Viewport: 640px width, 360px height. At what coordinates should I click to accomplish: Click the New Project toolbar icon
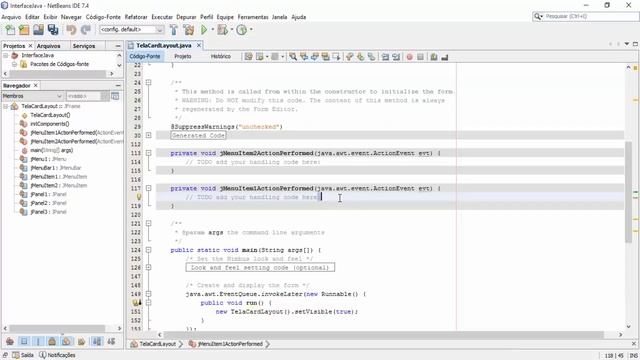coord(24,30)
